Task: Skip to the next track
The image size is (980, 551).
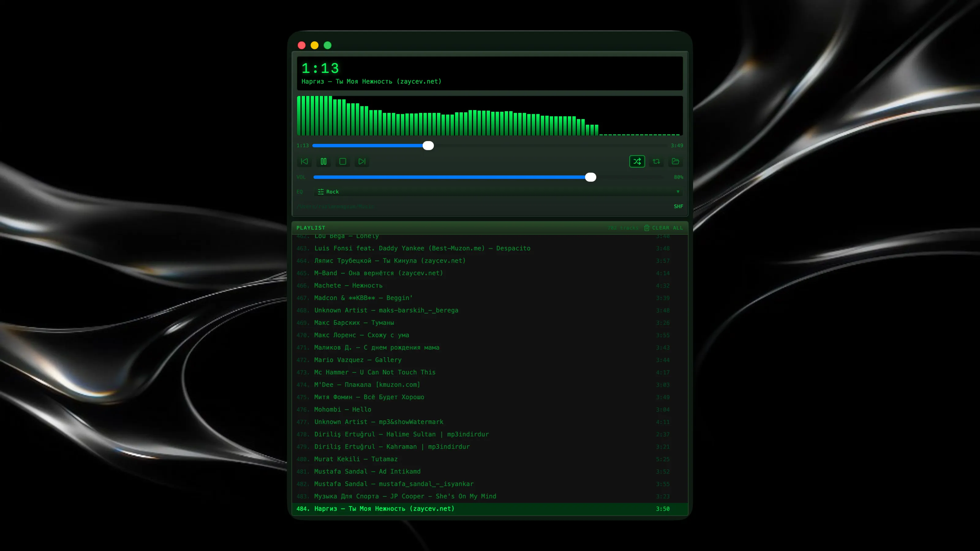Action: tap(362, 162)
